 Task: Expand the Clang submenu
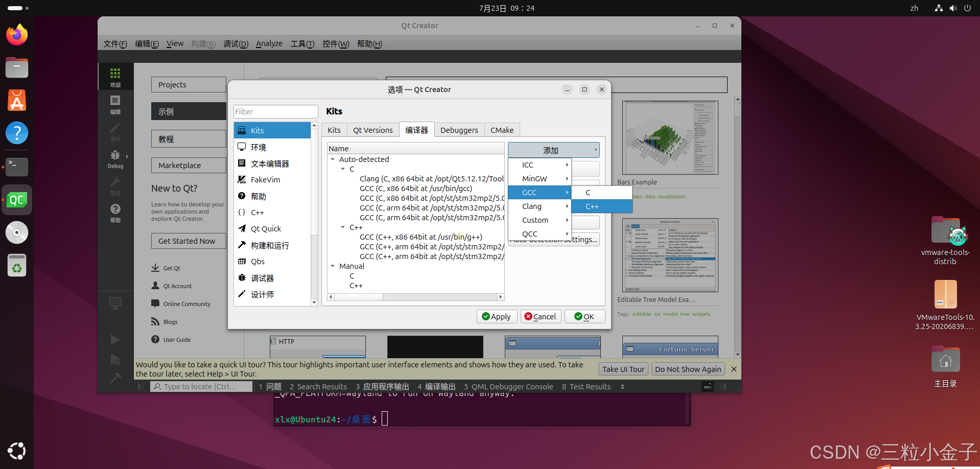540,206
